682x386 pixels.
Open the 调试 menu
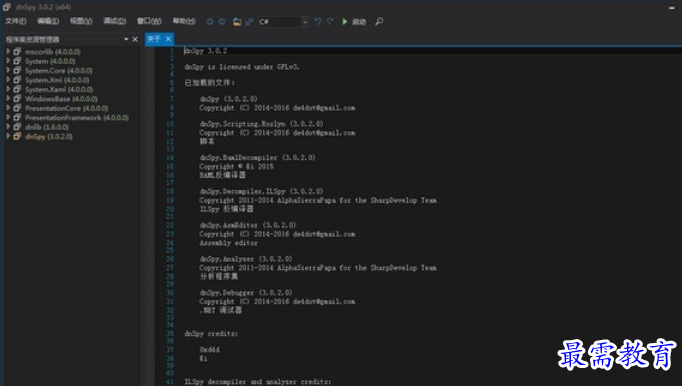[x=115, y=21]
